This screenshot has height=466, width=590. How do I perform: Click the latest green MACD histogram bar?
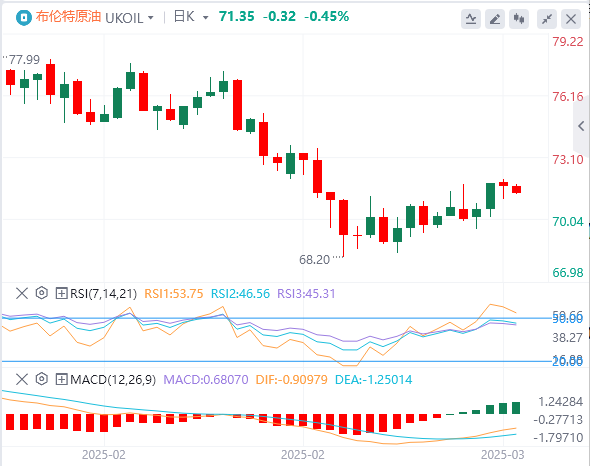(516, 408)
